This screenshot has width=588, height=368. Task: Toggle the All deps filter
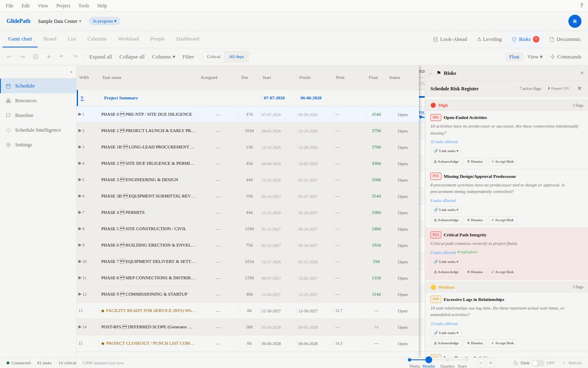point(236,57)
